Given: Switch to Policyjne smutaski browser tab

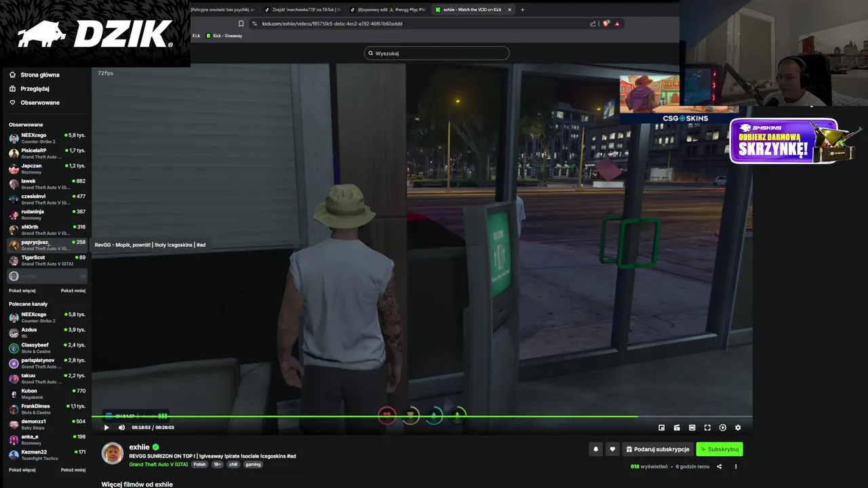Looking at the screenshot, I should (224, 9).
